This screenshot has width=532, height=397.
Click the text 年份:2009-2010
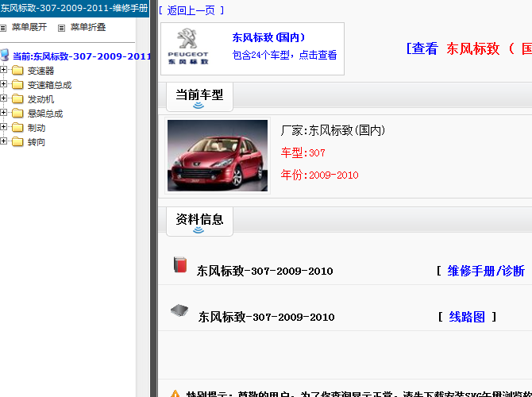click(320, 175)
